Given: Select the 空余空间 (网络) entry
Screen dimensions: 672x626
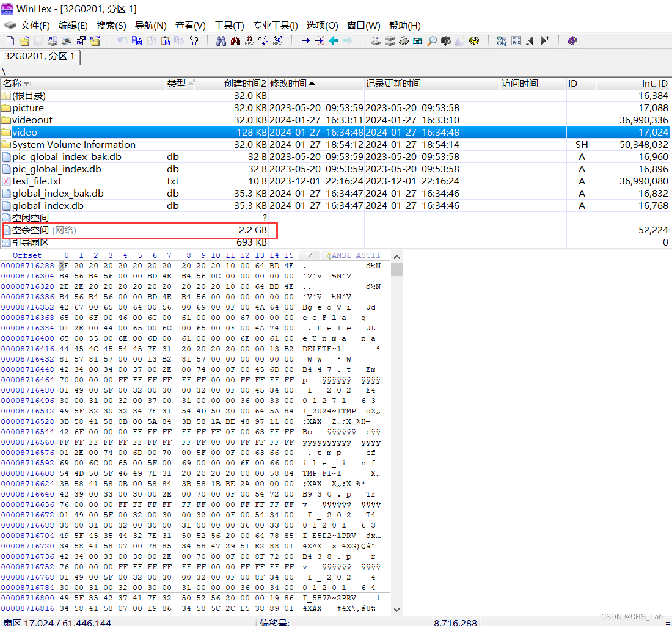Looking at the screenshot, I should tap(335, 230).
